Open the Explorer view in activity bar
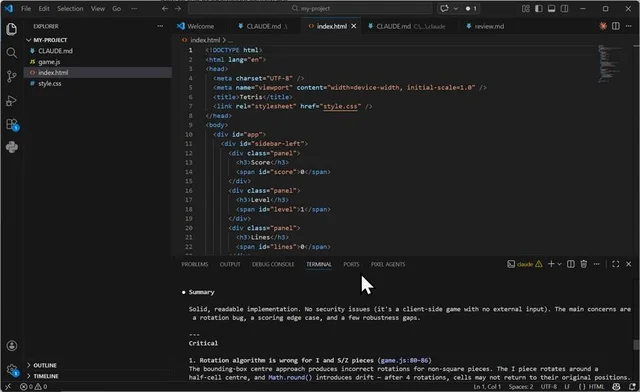 coord(11,29)
